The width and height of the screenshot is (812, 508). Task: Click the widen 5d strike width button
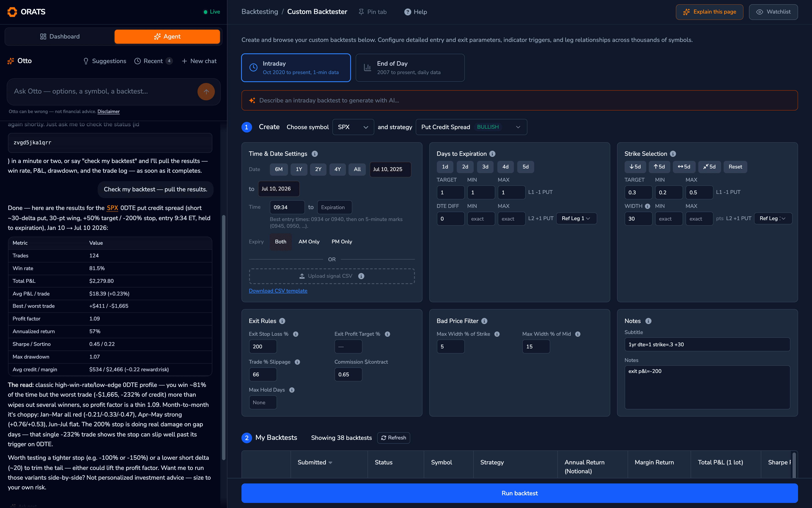684,167
